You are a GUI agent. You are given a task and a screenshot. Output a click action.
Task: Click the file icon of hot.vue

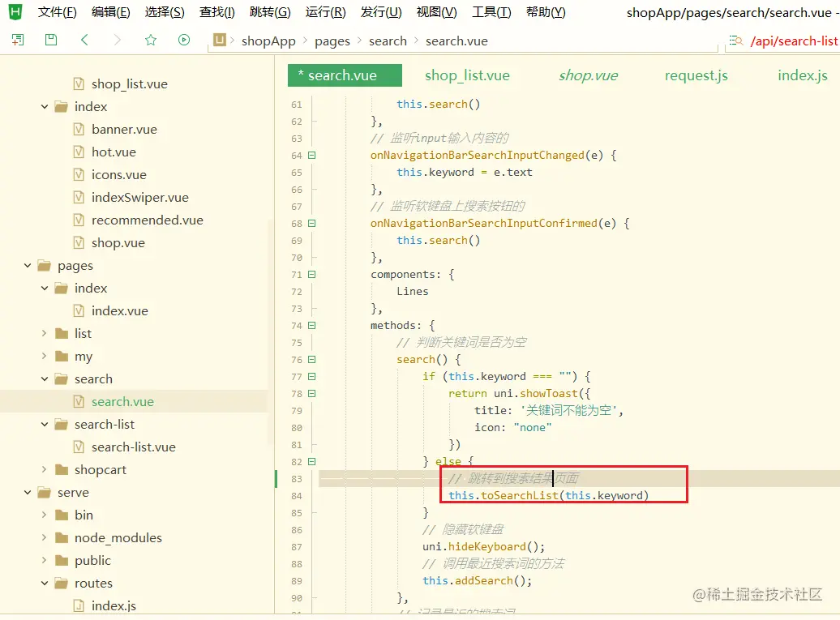[79, 152]
